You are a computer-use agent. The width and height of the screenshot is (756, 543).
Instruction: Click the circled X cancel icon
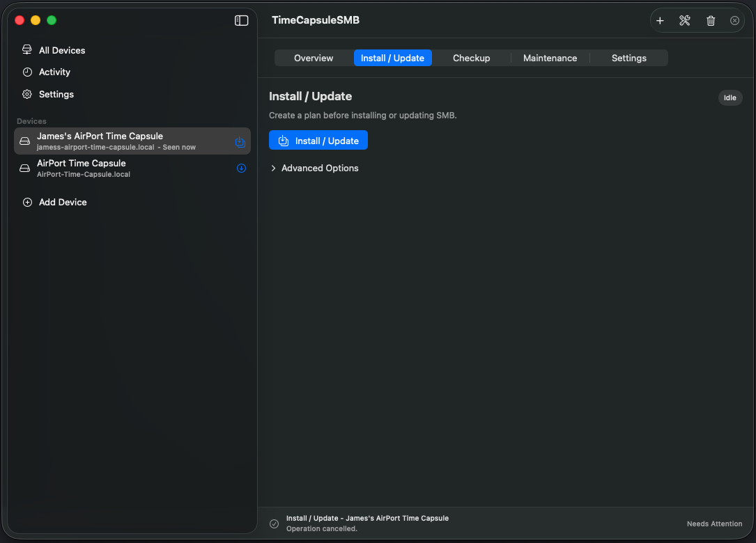tap(734, 21)
